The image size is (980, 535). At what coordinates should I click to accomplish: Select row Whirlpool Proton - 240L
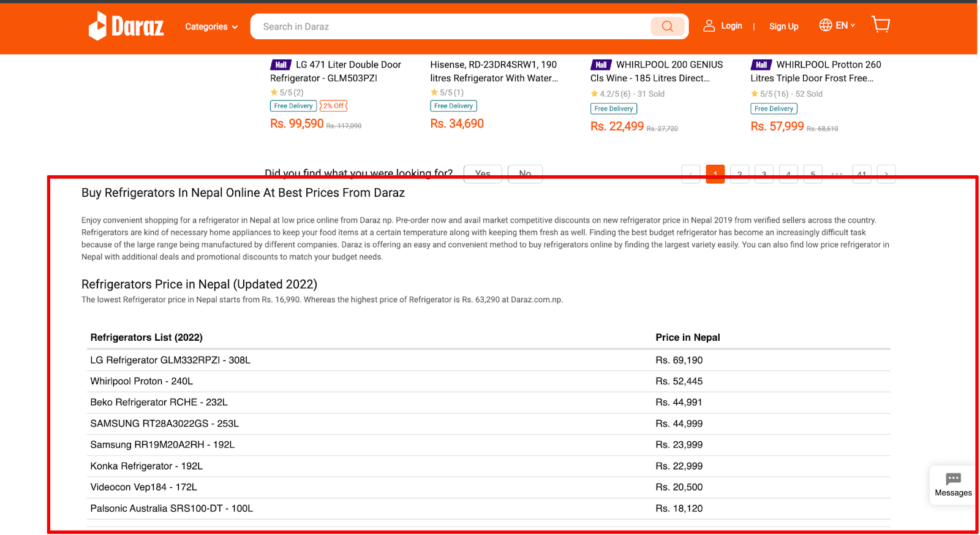pyautogui.click(x=489, y=381)
